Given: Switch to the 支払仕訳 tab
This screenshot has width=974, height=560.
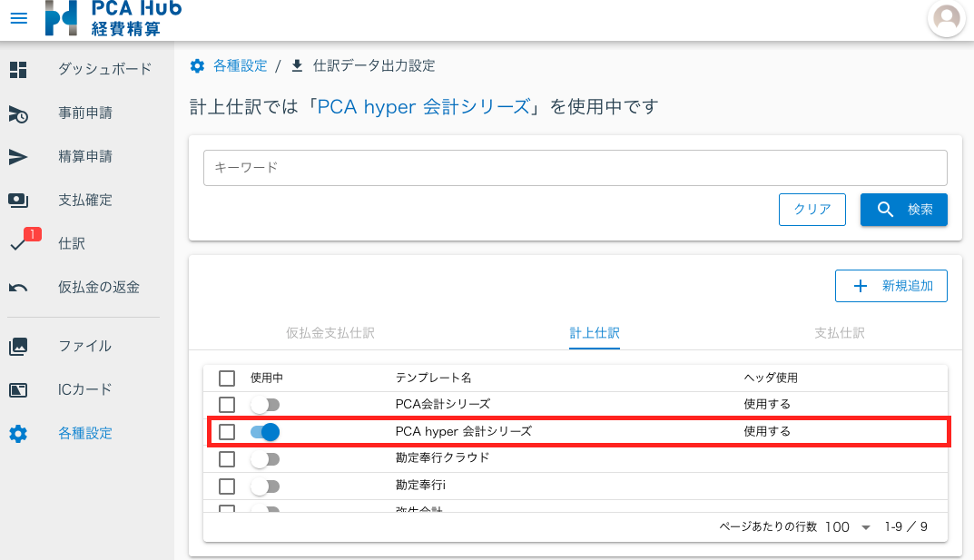Looking at the screenshot, I should [x=840, y=333].
